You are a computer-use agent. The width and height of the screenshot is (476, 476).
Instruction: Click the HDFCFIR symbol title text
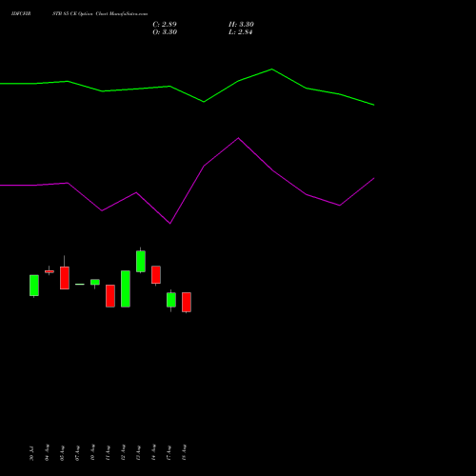point(21,14)
